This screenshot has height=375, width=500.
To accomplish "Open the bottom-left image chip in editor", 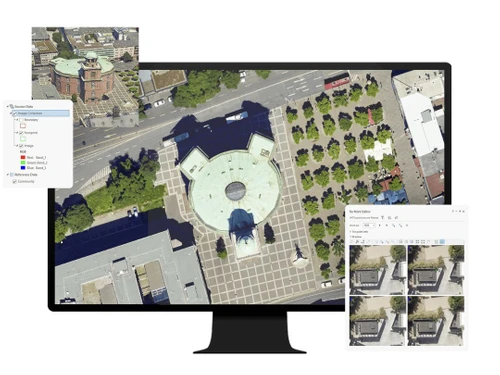I will [x=377, y=321].
